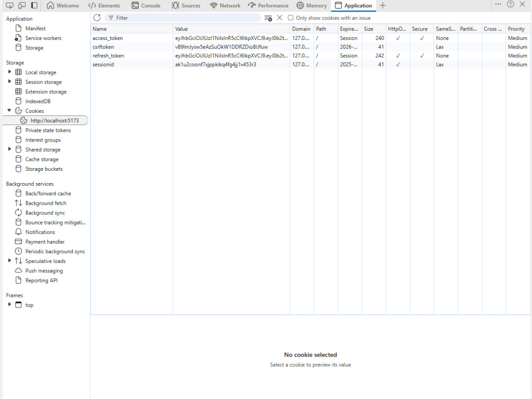Select Cookies tree item
Screen dimensions: 532x399
(x=34, y=111)
